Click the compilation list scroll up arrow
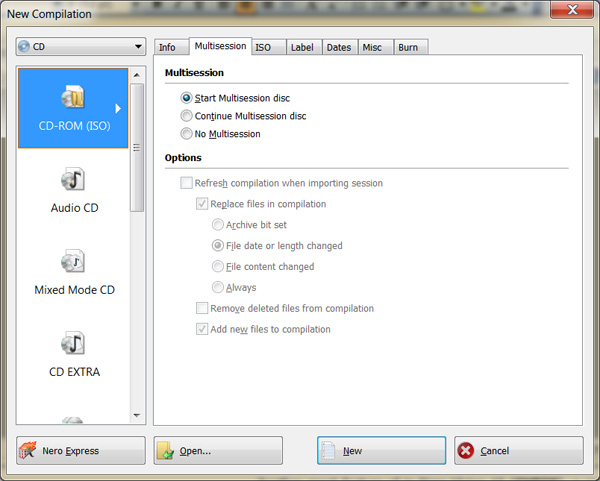 click(137, 75)
